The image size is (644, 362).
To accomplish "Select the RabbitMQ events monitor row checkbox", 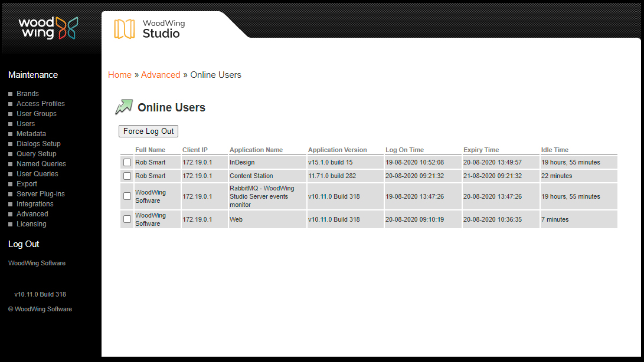I will [128, 196].
